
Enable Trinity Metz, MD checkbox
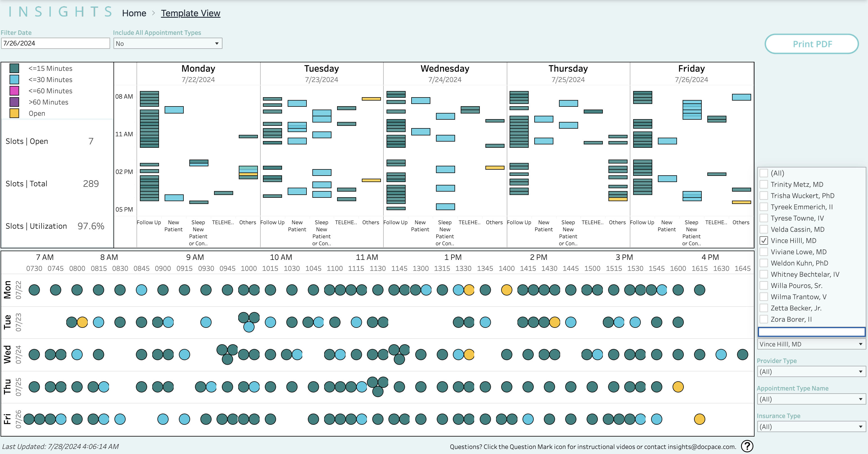click(x=763, y=184)
